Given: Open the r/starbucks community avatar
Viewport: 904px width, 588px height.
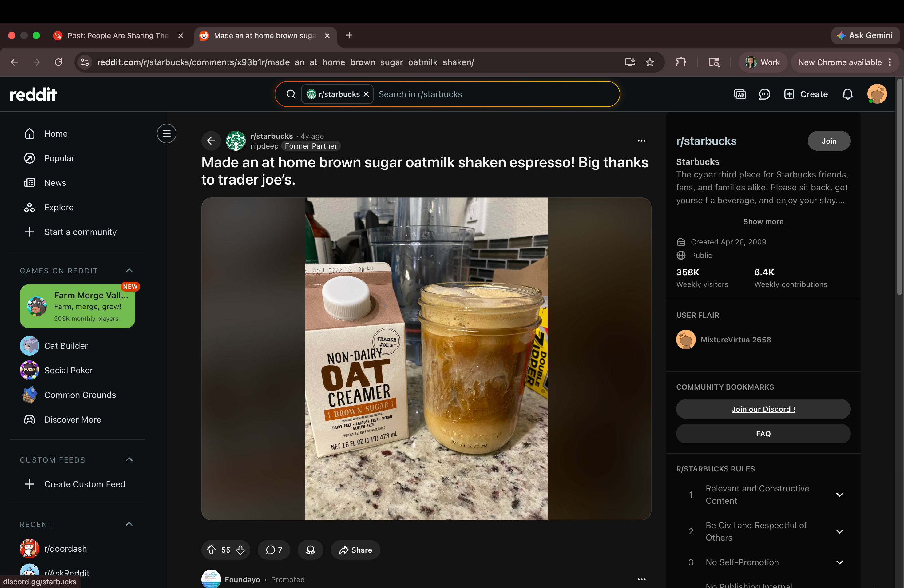Looking at the screenshot, I should point(236,141).
